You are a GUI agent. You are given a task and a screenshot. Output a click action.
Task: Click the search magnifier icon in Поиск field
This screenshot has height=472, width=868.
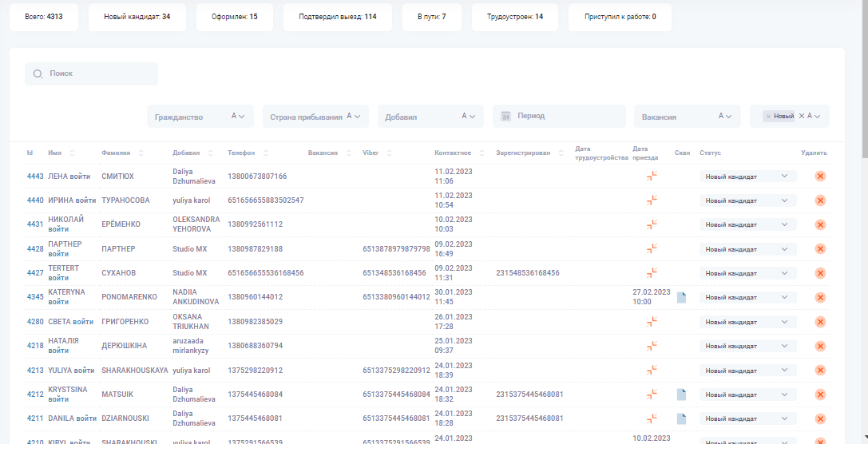[x=38, y=73]
